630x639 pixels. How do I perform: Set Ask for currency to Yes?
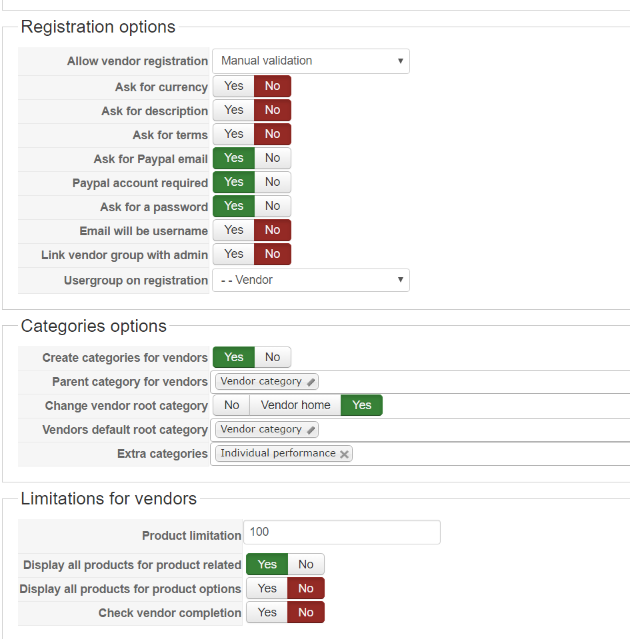234,86
